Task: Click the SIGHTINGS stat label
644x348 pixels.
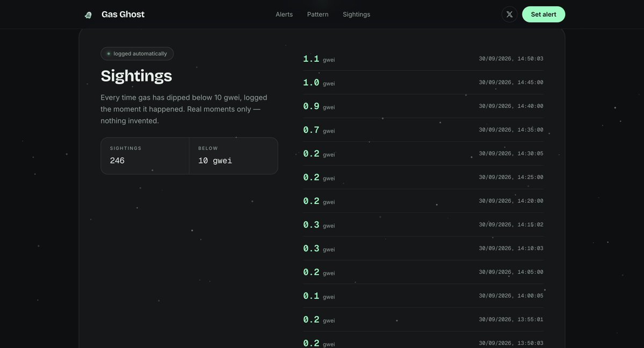Action: [x=125, y=148]
